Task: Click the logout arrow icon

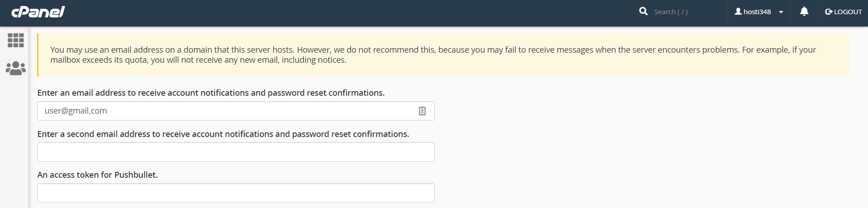Action: [x=829, y=12]
